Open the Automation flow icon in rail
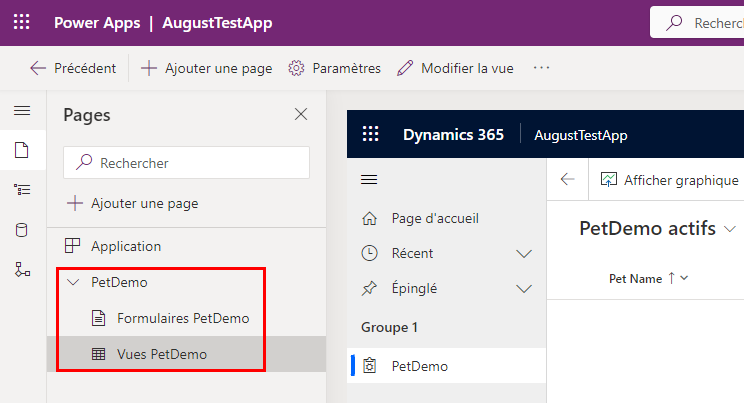 click(x=22, y=270)
